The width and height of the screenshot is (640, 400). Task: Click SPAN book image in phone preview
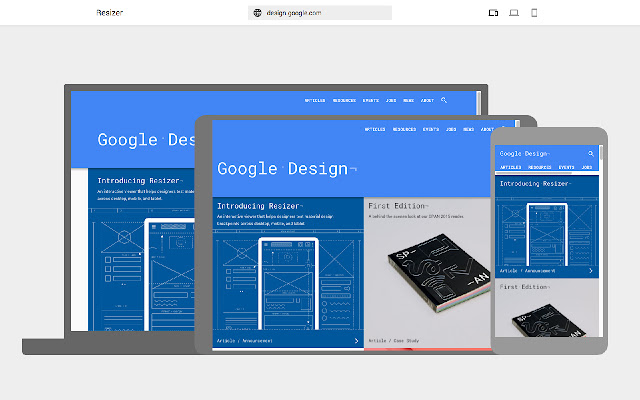click(549, 321)
